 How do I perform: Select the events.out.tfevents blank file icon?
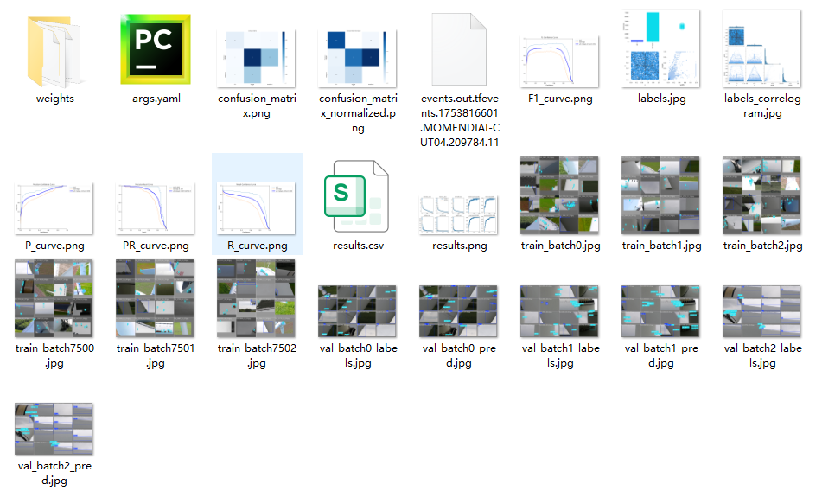459,49
